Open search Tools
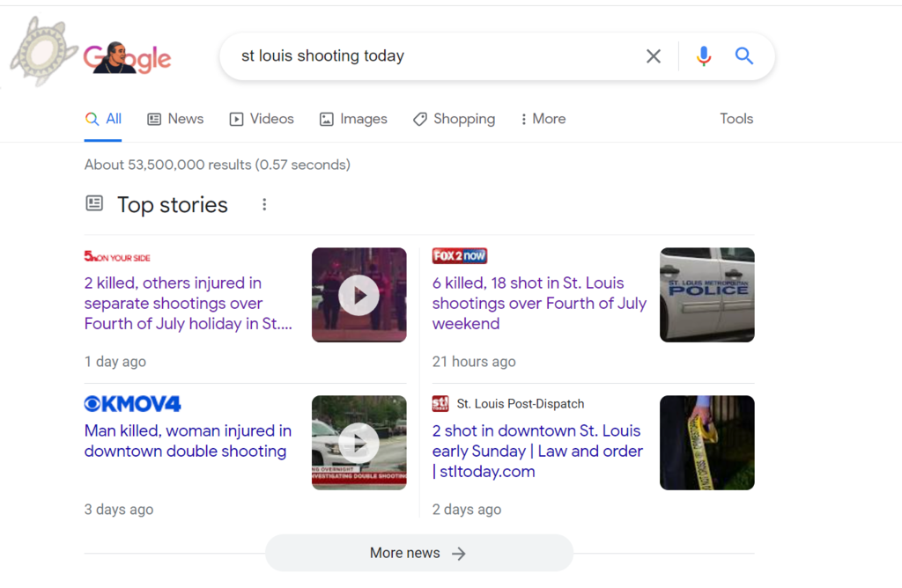 [736, 119]
